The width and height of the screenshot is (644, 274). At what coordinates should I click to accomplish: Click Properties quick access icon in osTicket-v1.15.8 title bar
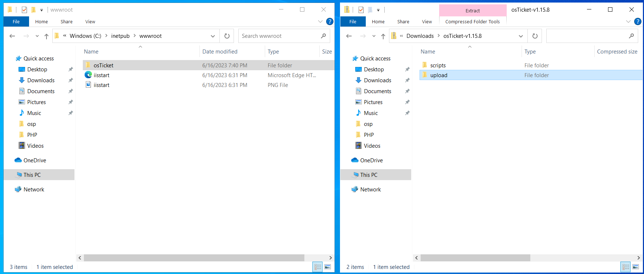[361, 10]
